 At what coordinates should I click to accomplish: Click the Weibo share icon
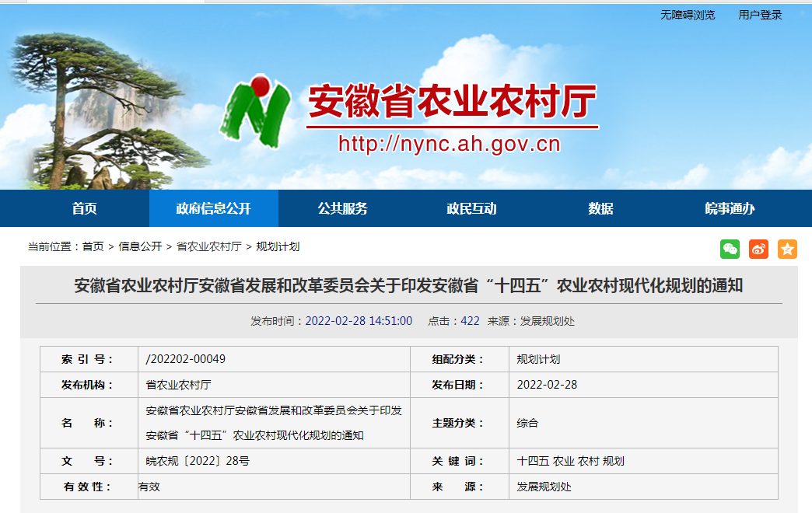(758, 249)
